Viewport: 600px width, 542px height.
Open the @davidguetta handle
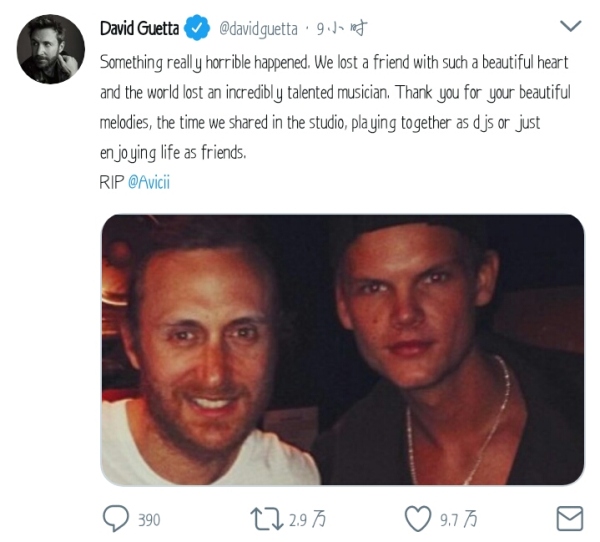pyautogui.click(x=257, y=29)
